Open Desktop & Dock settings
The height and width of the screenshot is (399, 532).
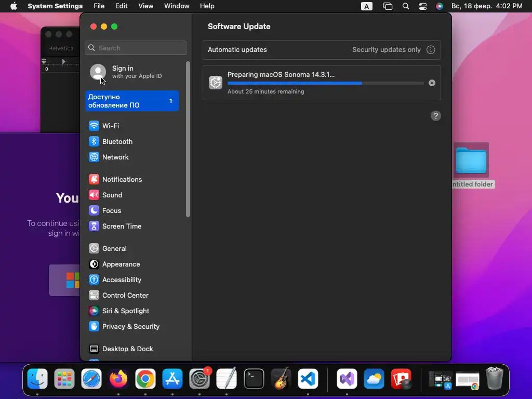[x=121, y=349]
